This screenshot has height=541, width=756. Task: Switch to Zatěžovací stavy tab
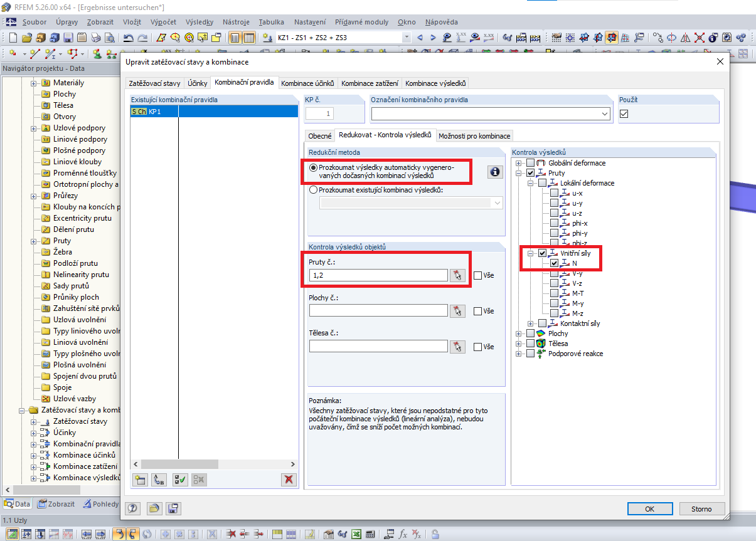pos(154,83)
